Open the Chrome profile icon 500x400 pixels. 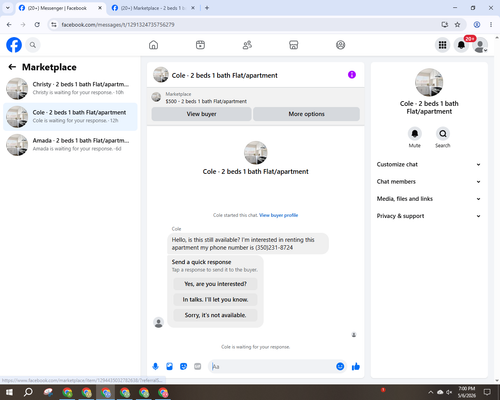pyautogui.click(x=477, y=25)
